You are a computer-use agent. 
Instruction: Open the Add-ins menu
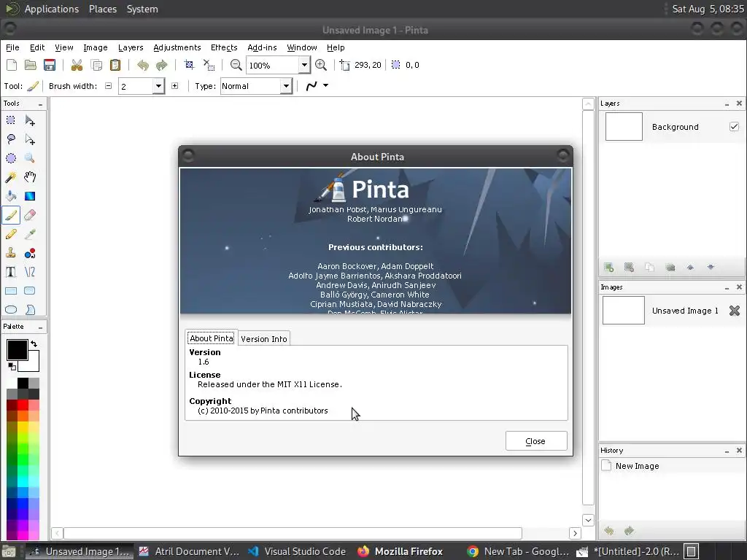(262, 47)
